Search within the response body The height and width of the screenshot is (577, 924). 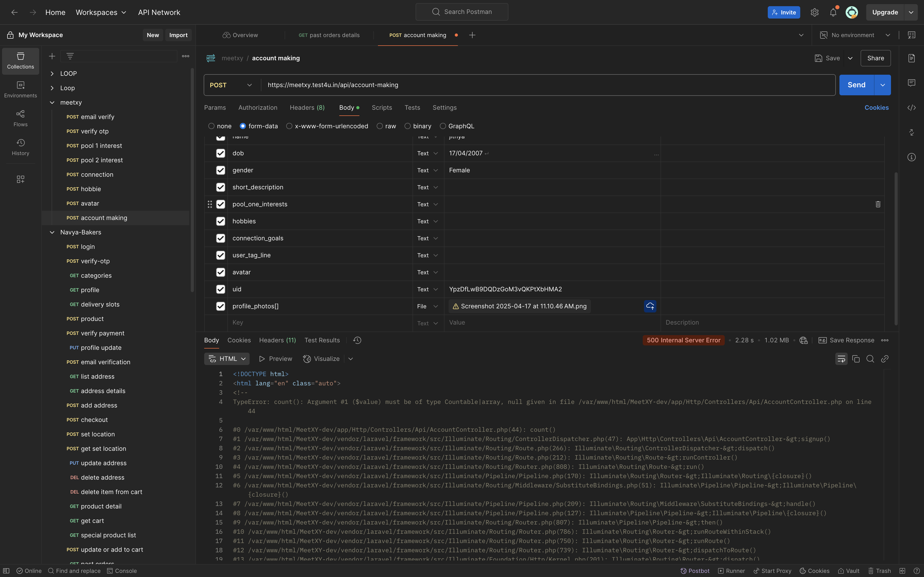[x=870, y=359]
